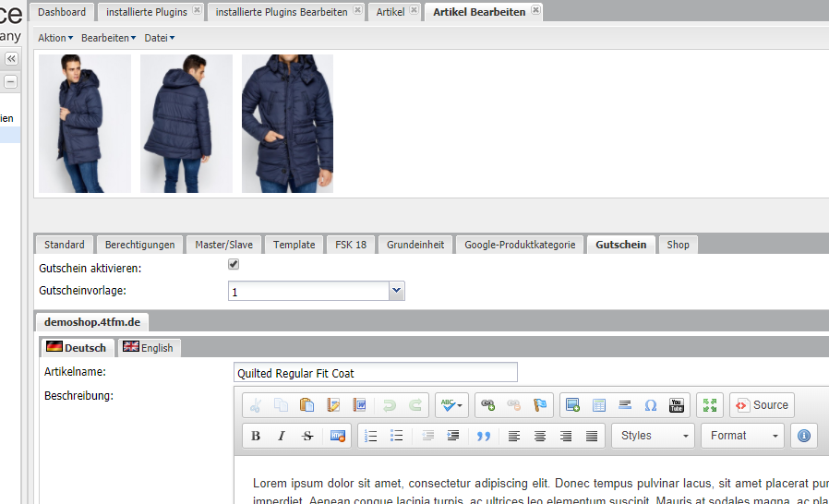Open the Aktion menu
This screenshot has width=829, height=504.
[54, 38]
